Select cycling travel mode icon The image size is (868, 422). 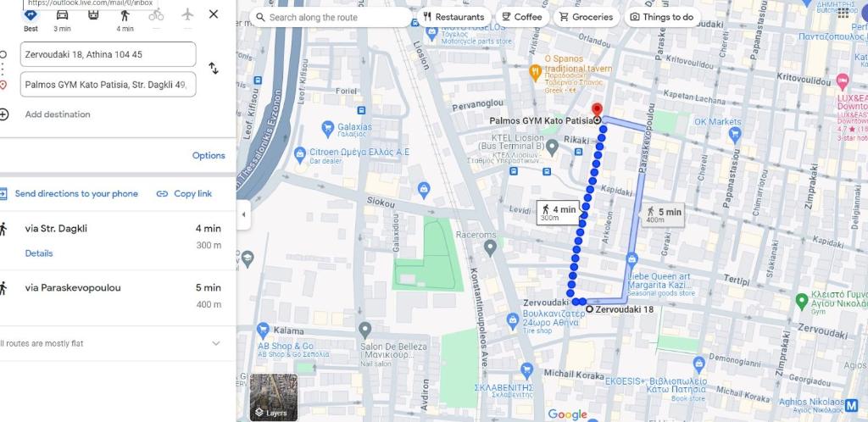coord(156,15)
